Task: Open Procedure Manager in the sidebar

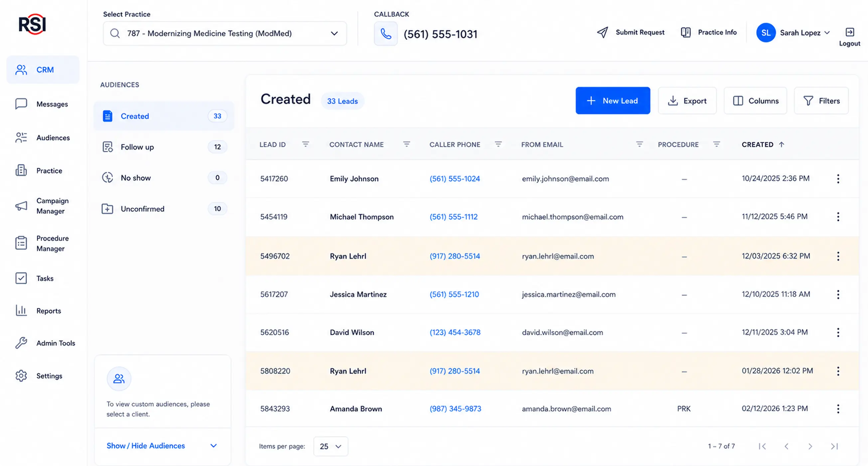Action: coord(43,243)
